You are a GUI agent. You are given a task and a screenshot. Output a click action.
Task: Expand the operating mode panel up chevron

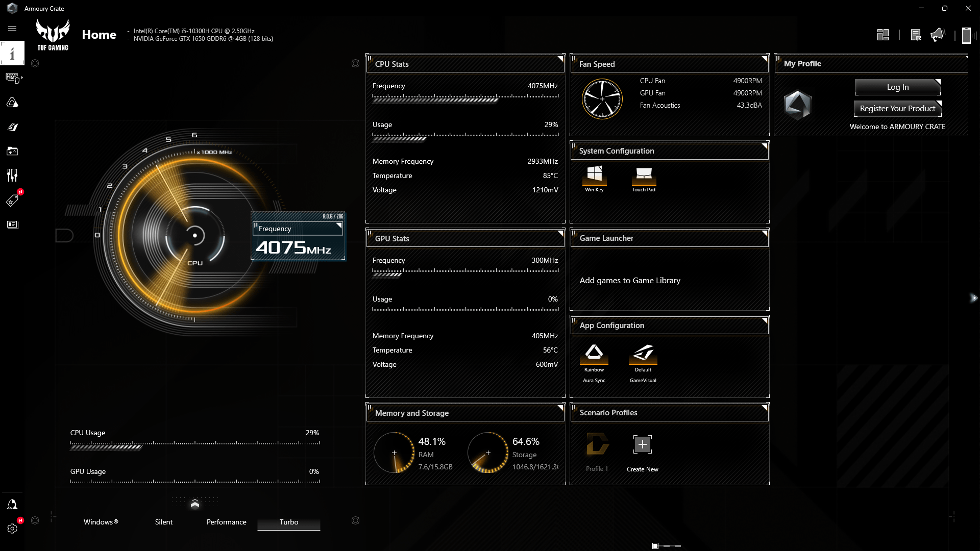tap(194, 505)
